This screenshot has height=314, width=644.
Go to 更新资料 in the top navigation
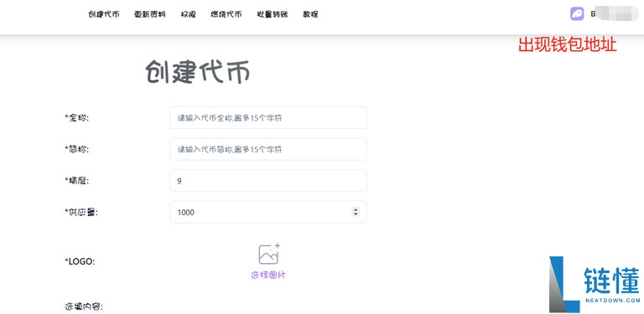pyautogui.click(x=150, y=14)
